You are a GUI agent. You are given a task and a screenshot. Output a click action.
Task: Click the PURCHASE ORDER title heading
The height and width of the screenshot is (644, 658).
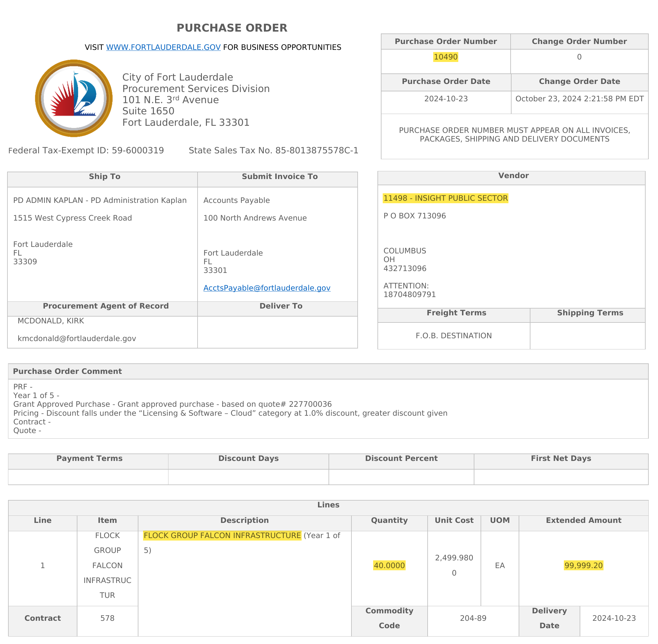click(232, 28)
